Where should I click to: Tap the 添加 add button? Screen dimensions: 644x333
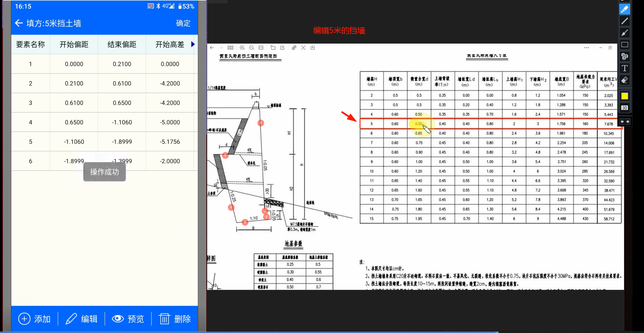coord(34,319)
